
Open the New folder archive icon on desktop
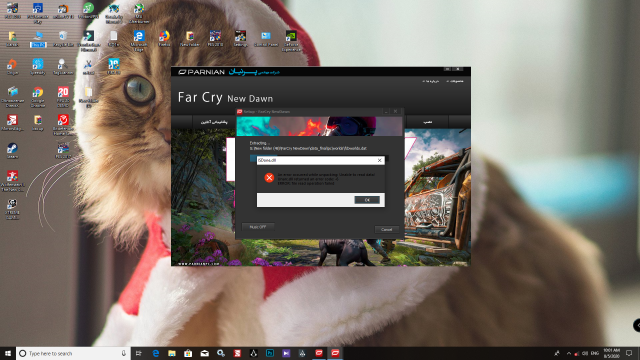[190, 39]
